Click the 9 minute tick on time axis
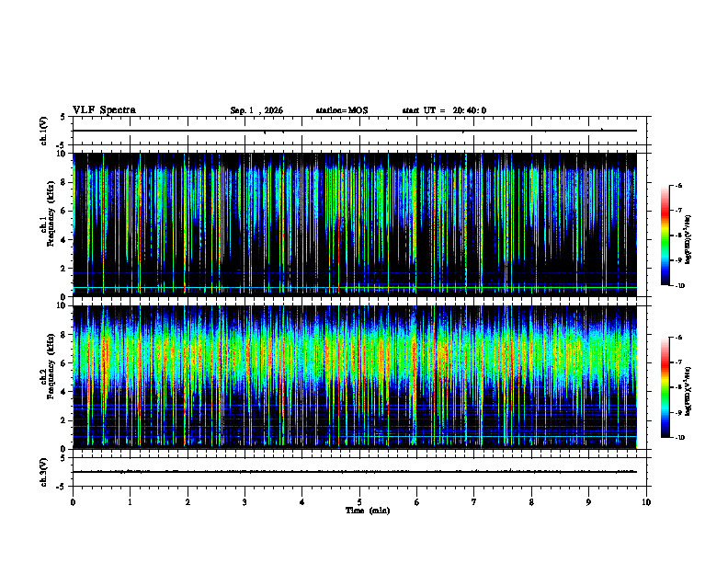Viewport: 728px width, 563px height. [588, 502]
